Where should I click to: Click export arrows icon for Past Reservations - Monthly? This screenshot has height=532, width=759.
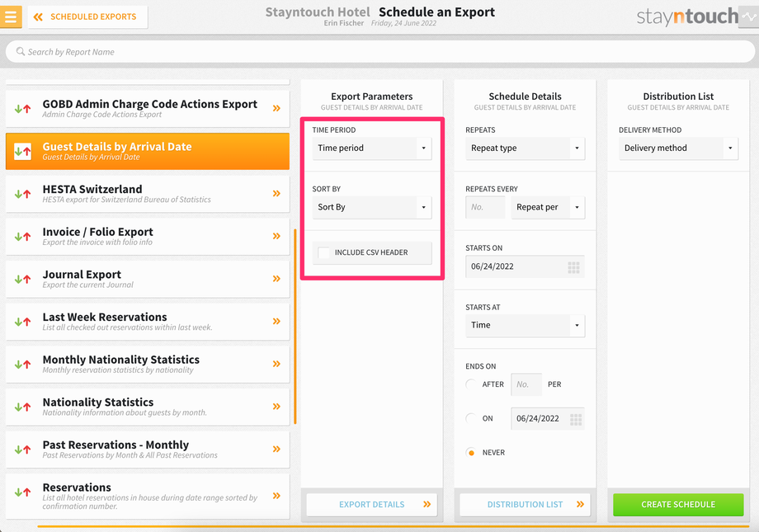pos(22,450)
